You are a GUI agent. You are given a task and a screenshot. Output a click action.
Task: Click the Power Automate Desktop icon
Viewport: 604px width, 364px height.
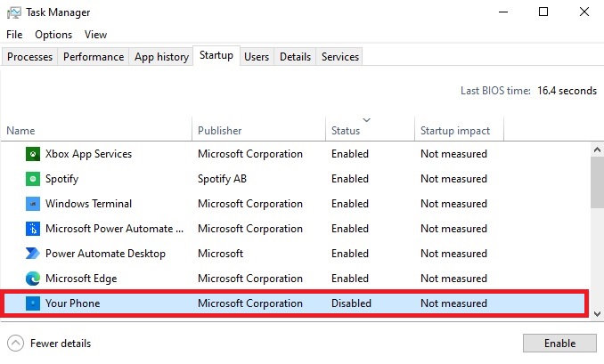coord(33,254)
